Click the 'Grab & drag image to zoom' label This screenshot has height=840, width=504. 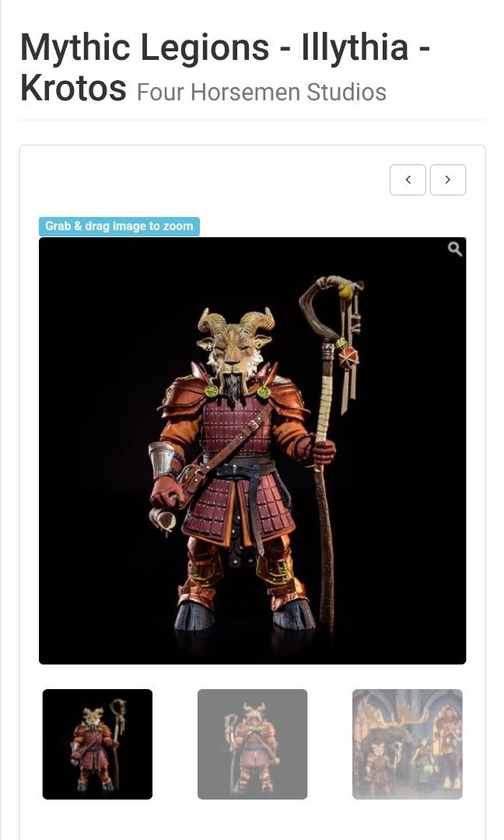tap(119, 226)
